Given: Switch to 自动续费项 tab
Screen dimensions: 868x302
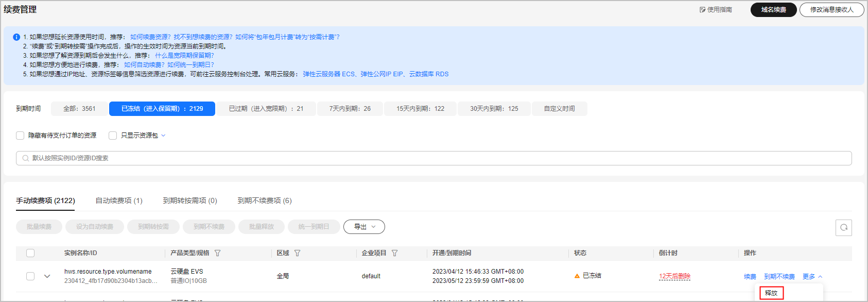Looking at the screenshot, I should click(x=119, y=200).
